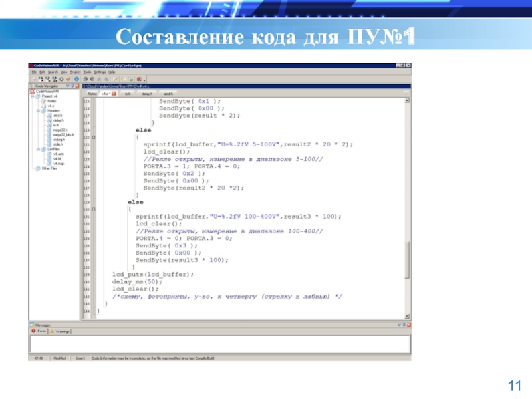
Task: Select alcd.h in Headers tree
Action: [57, 116]
